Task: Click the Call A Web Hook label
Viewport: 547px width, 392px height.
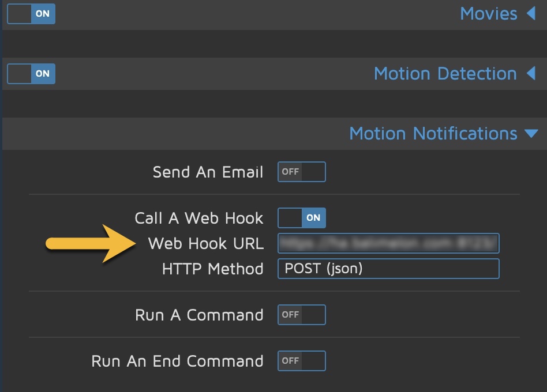Action: 199,218
